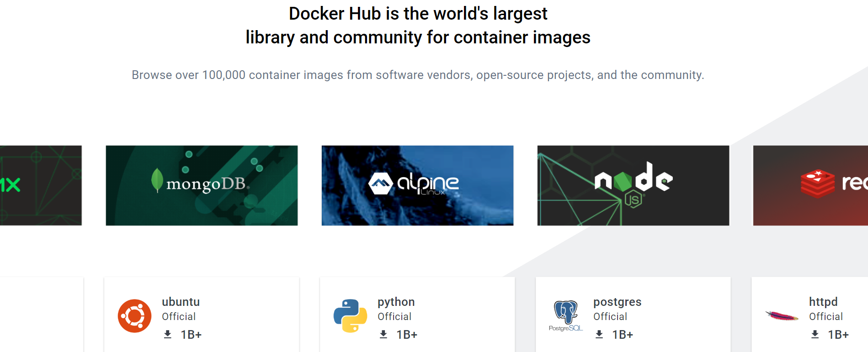868x352 pixels.
Task: Click the download icon on postgres card
Action: pyautogui.click(x=599, y=335)
